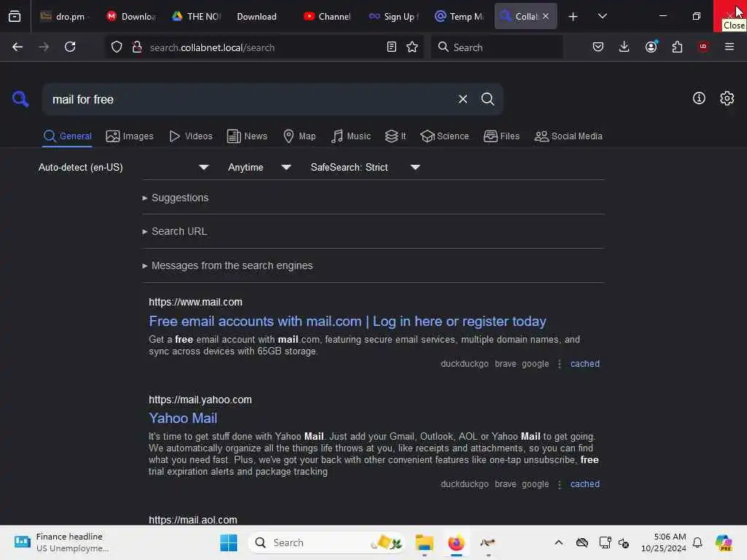This screenshot has height=560, width=747.
Task: Open SafeSearch: Strict dropdown
Action: [365, 167]
